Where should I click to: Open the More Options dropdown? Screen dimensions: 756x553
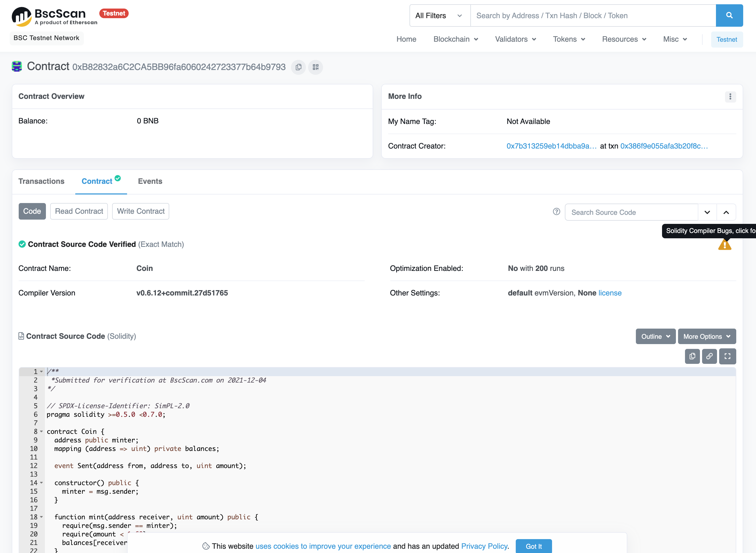(x=707, y=336)
